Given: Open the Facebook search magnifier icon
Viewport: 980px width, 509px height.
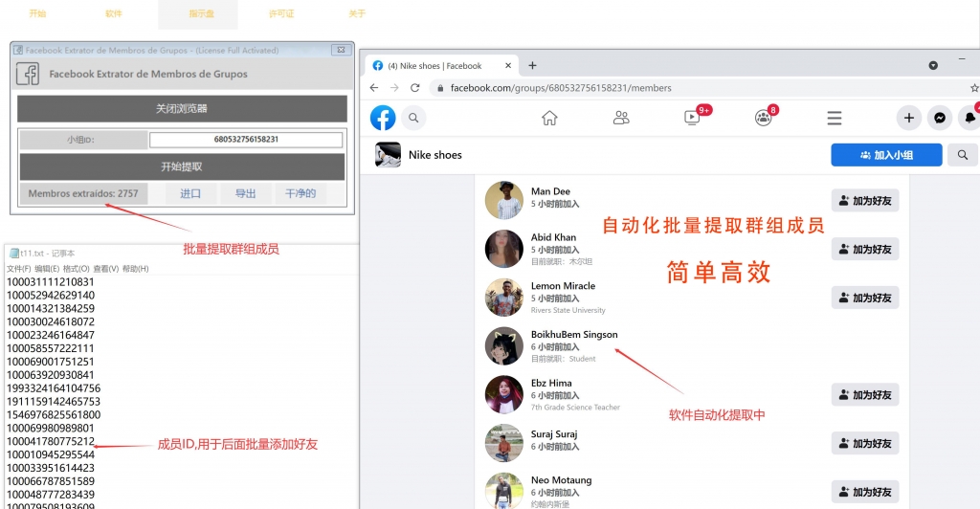Looking at the screenshot, I should tap(413, 118).
